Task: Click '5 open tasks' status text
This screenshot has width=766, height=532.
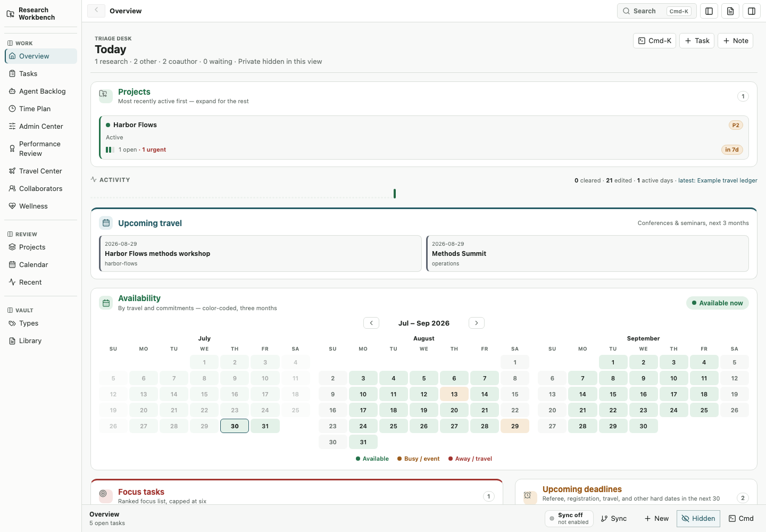Action: pyautogui.click(x=107, y=523)
